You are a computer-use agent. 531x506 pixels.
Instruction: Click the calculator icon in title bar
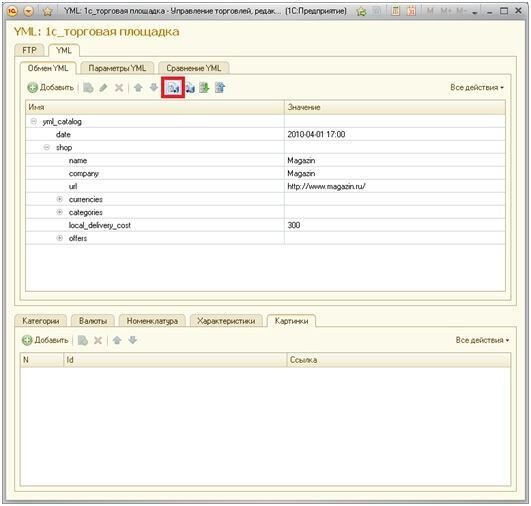[x=396, y=11]
